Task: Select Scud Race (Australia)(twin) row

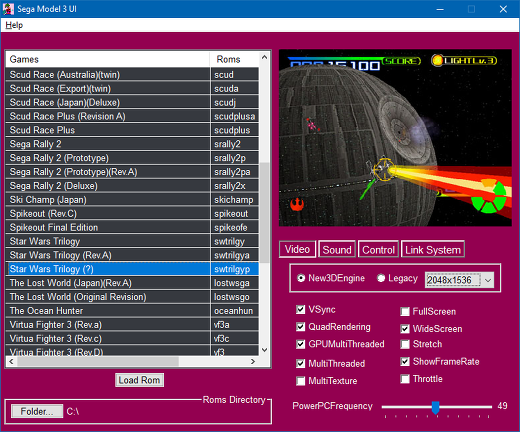Action: pos(132,75)
